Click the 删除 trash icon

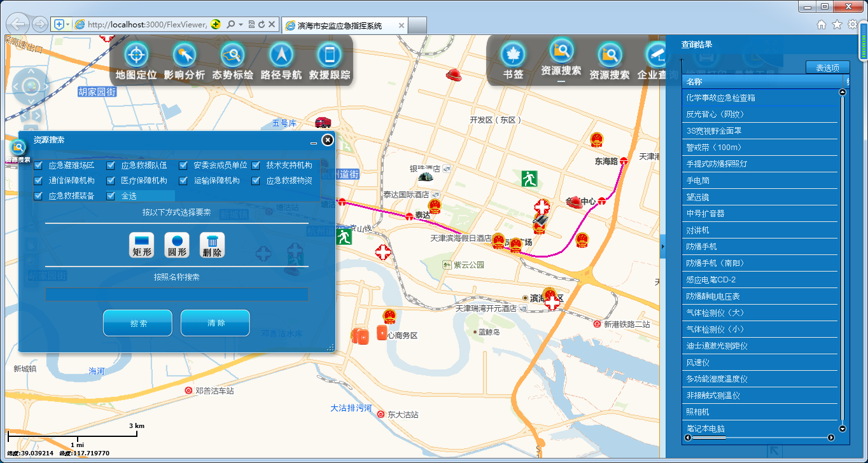click(x=212, y=244)
